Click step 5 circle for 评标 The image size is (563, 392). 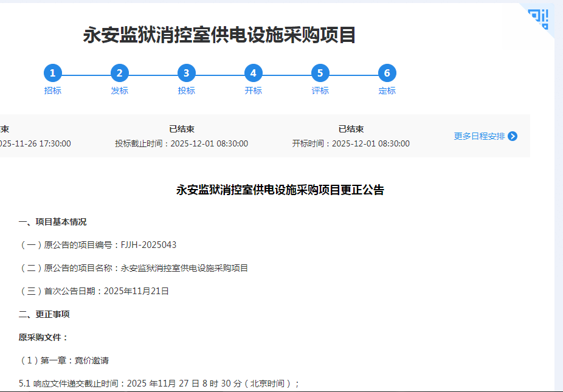pyautogui.click(x=320, y=74)
